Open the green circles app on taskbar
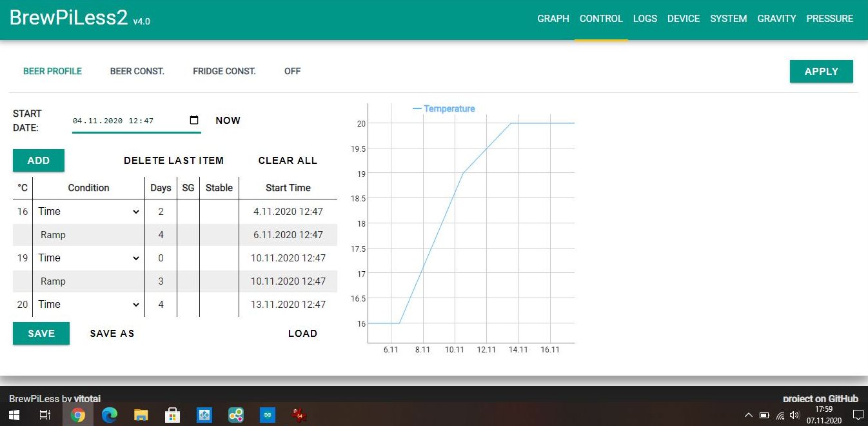Viewport: 868px width, 426px height. [236, 415]
